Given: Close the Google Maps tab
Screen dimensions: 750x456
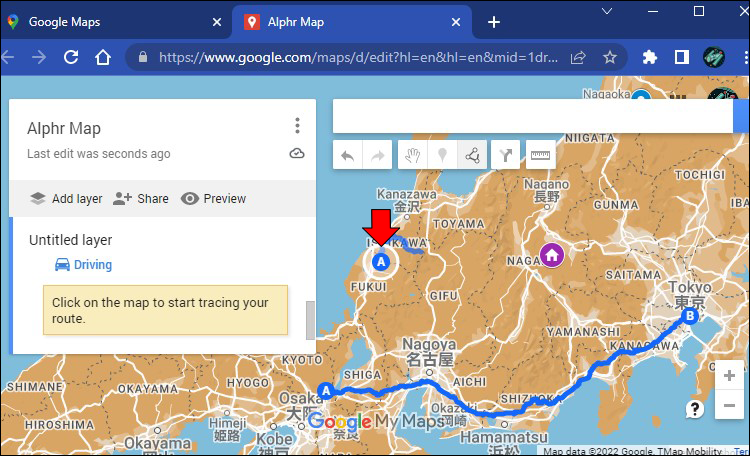Looking at the screenshot, I should [x=217, y=22].
